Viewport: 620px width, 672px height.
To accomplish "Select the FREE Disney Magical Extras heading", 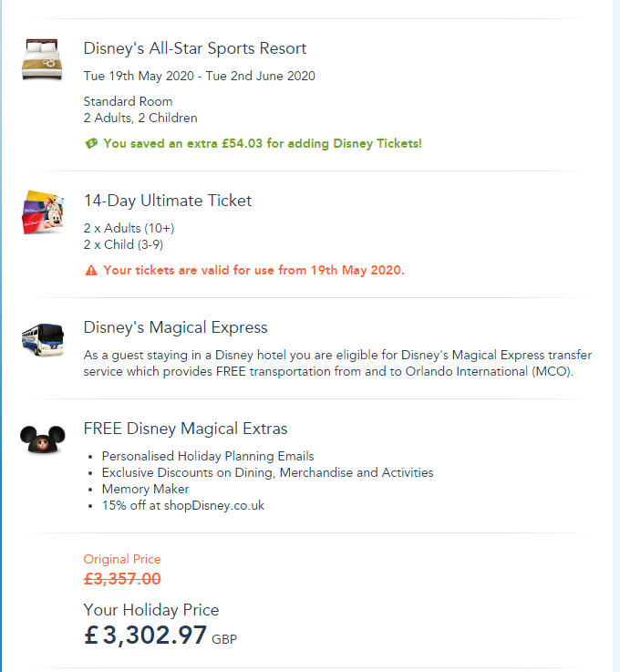I will click(x=185, y=429).
